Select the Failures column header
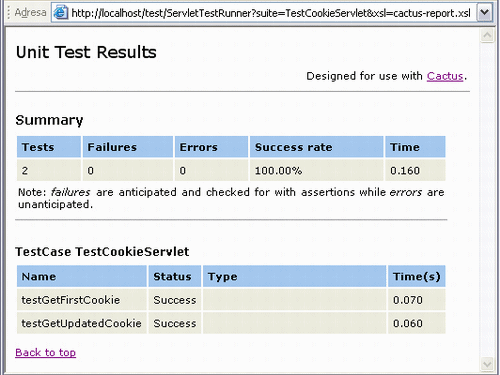This screenshot has width=500, height=375. point(128,147)
